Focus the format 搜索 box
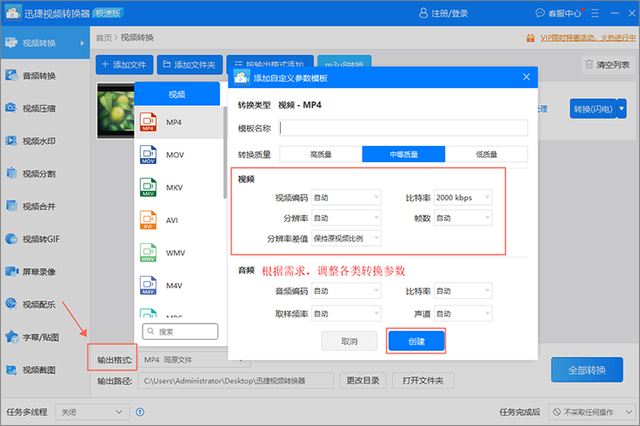This screenshot has width=640, height=426. [x=180, y=331]
